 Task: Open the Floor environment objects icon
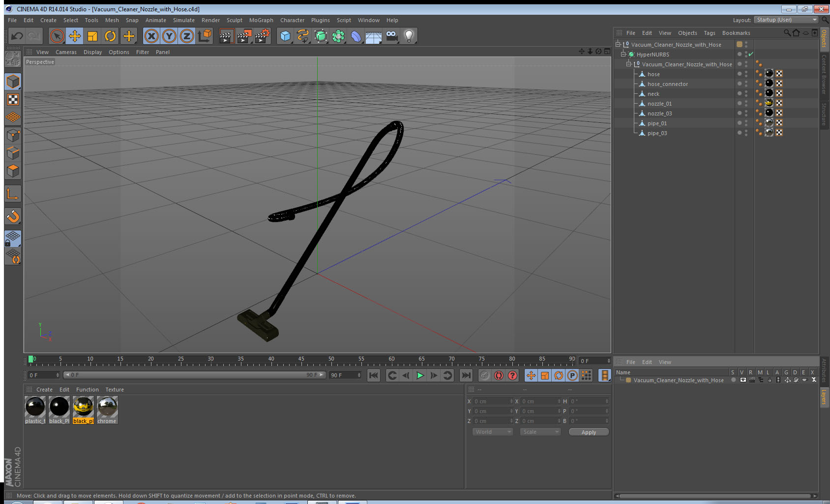374,36
